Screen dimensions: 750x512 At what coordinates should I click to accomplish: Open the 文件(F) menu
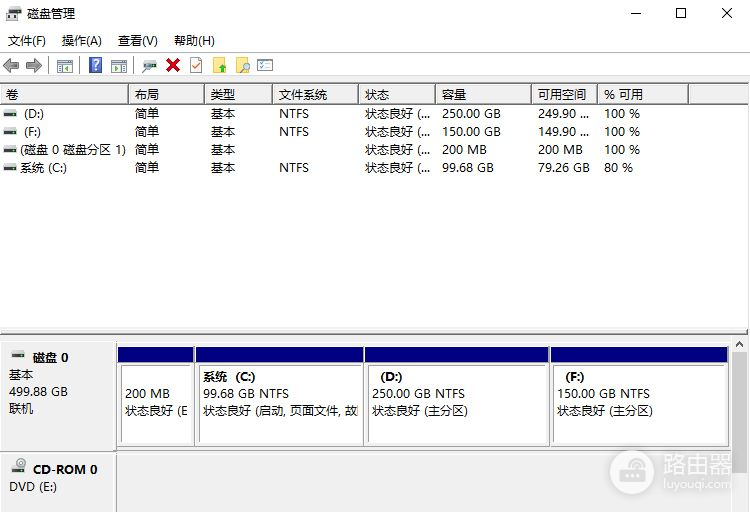tap(27, 41)
